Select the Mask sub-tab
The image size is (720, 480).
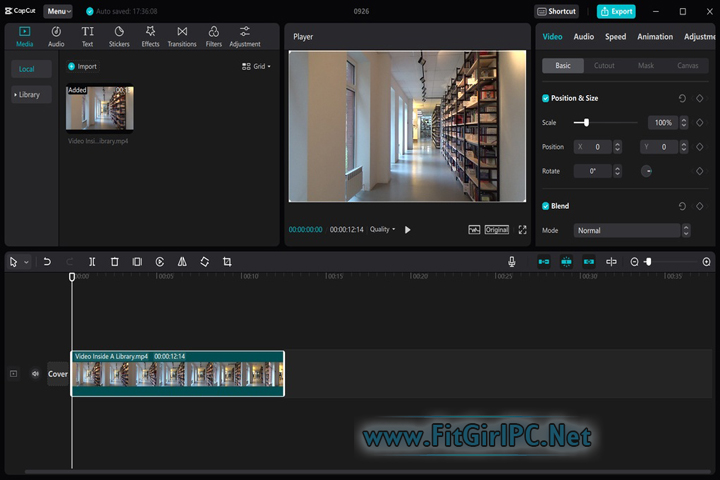pos(646,66)
